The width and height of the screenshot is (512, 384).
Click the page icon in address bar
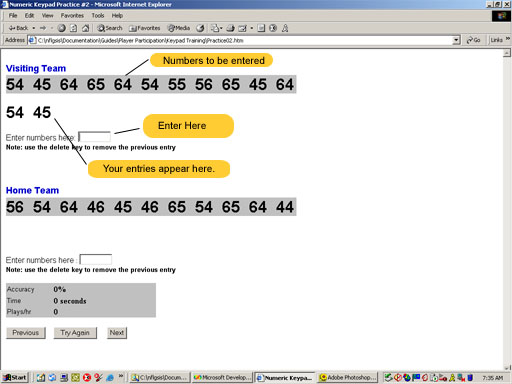(x=32, y=40)
